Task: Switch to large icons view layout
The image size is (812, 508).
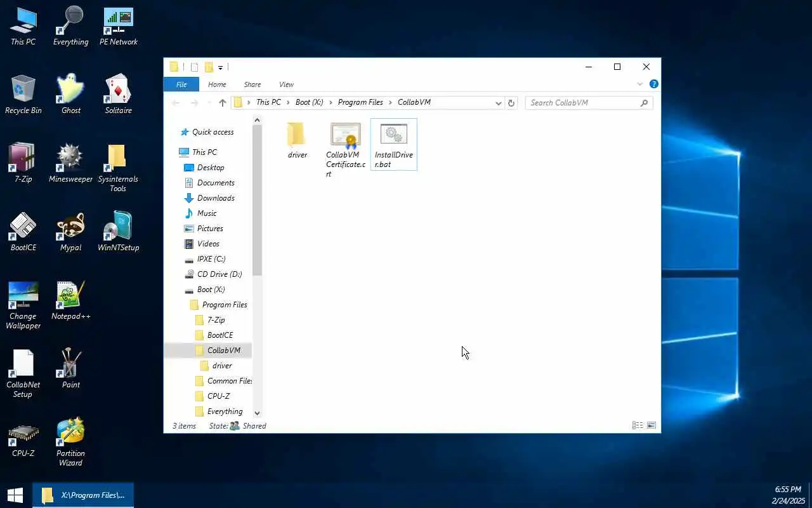Action: 651,425
